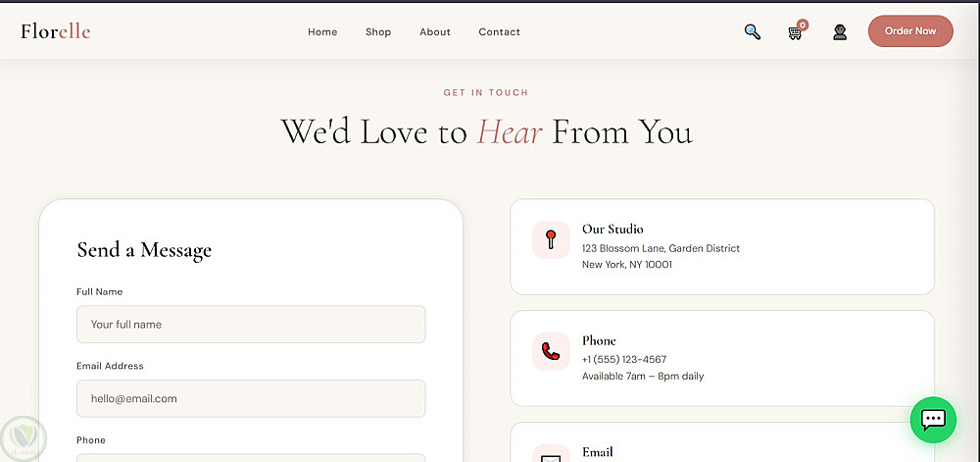
Task: Open the Shop menu item
Action: 378,32
